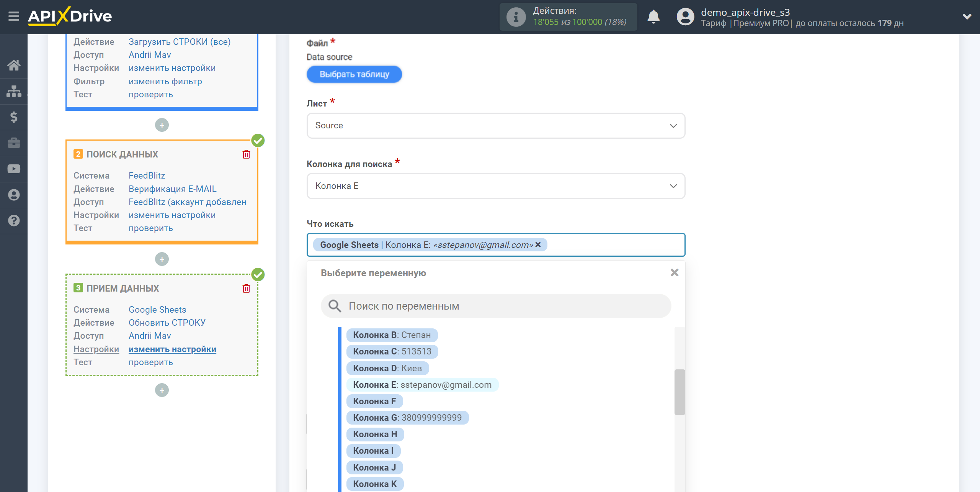980x492 pixels.
Task: Add step below ПОИСК ДАННЫХ block
Action: (x=162, y=259)
